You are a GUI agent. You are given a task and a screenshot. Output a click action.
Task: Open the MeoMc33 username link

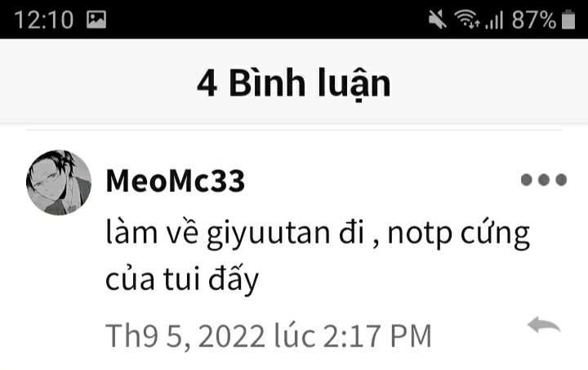(x=175, y=181)
